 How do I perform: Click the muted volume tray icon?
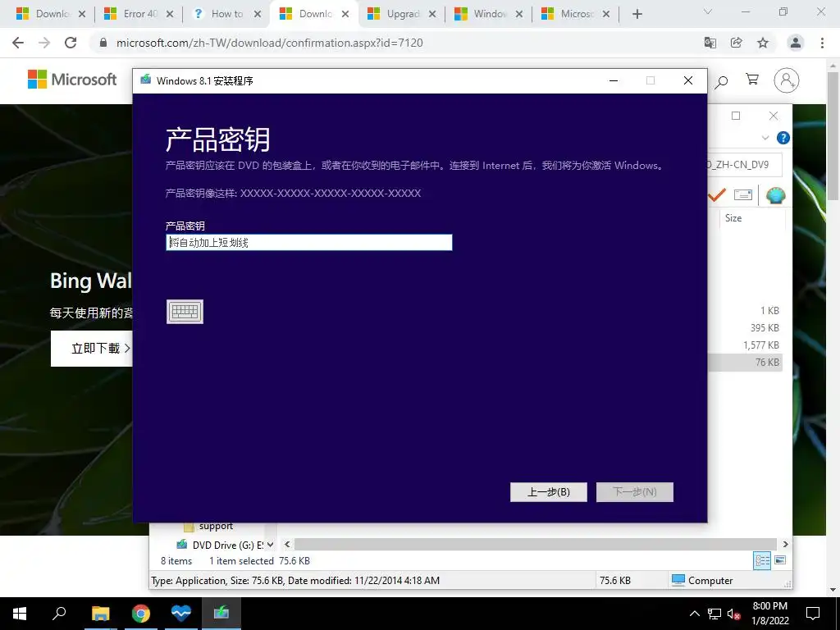click(734, 614)
